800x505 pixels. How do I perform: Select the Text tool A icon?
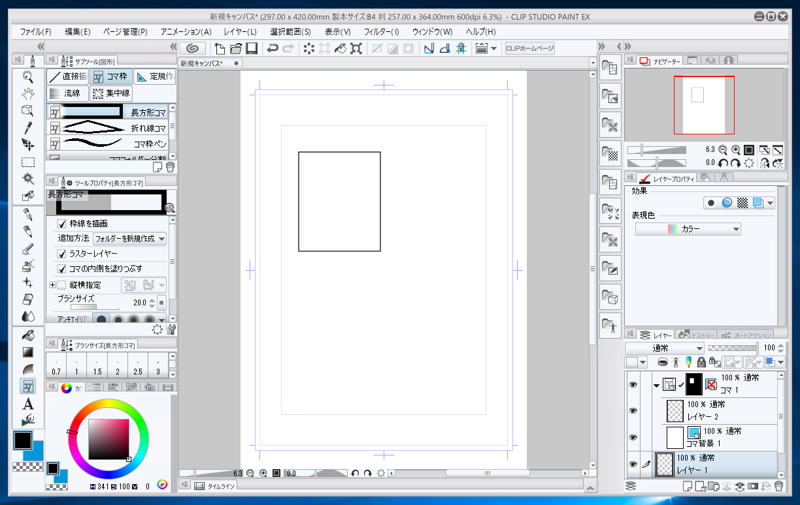(x=28, y=404)
